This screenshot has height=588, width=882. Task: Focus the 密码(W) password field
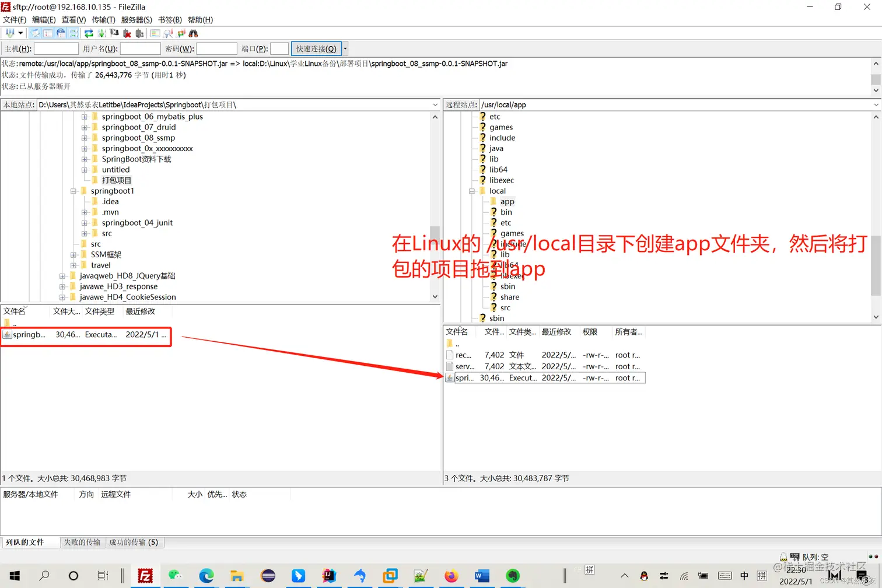coord(216,48)
